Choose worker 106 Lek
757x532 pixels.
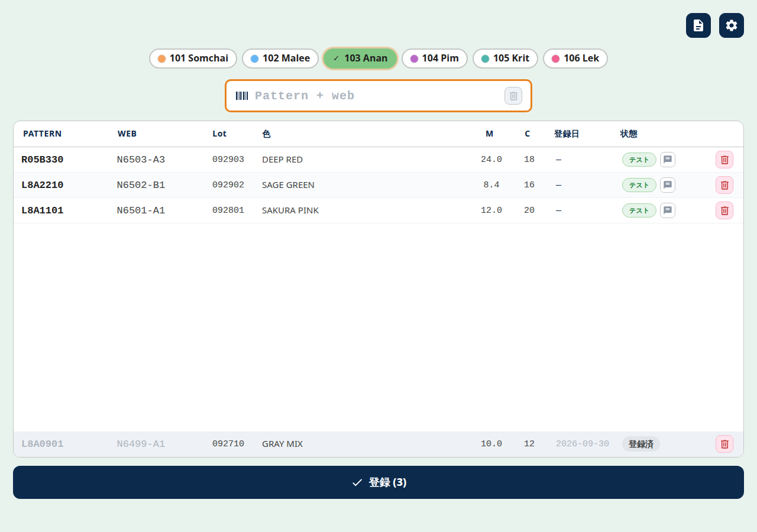click(x=575, y=59)
